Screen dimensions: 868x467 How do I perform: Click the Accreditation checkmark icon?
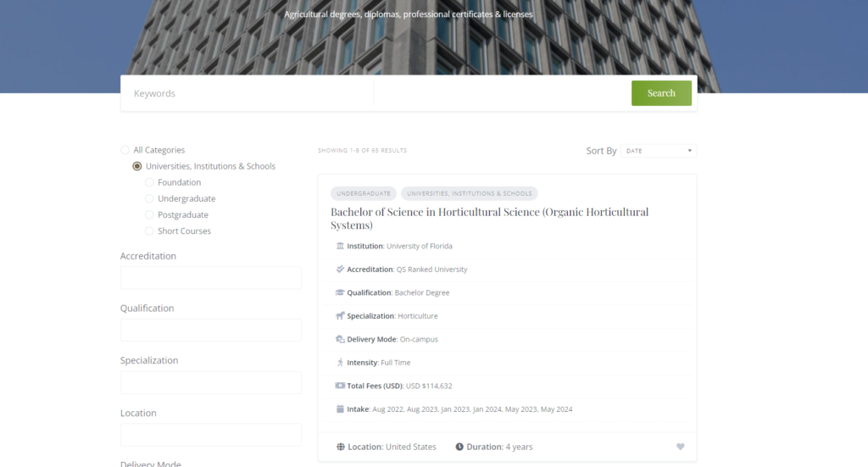[x=340, y=270]
